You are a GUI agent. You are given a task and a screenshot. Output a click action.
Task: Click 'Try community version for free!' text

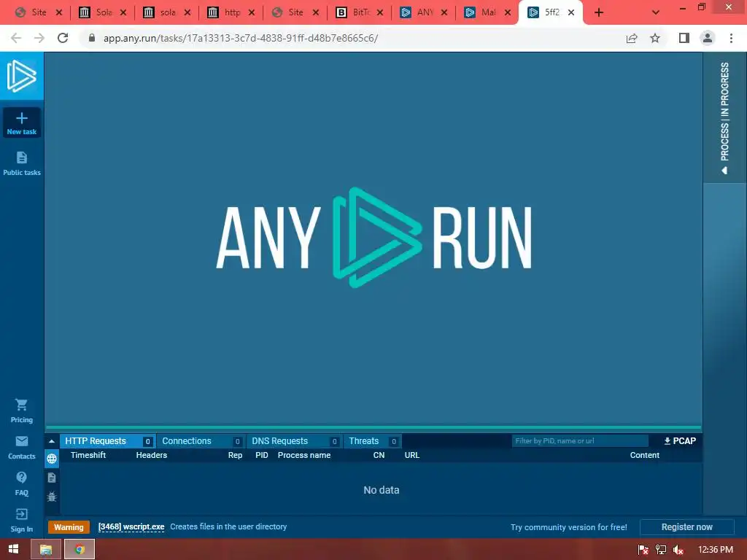pyautogui.click(x=569, y=527)
